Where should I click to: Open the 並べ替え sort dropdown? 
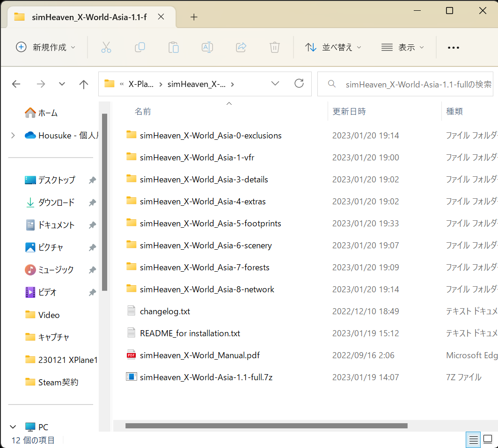[x=333, y=47]
